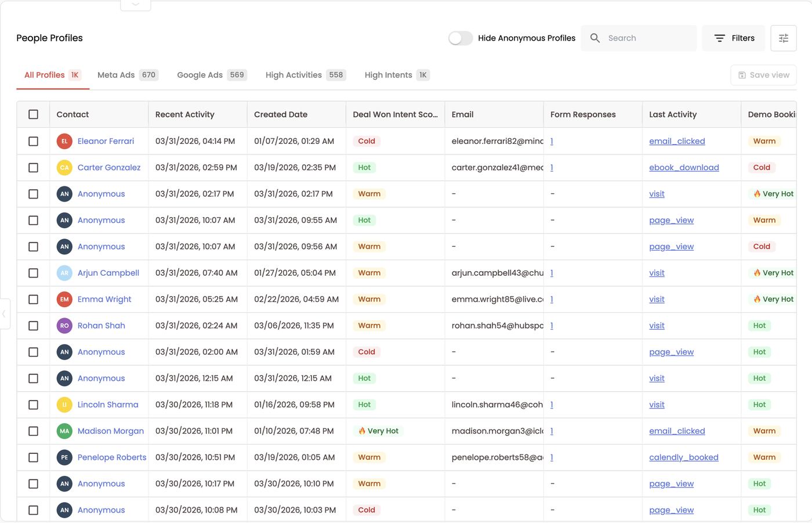Switch to Meta Ads tab
This screenshot has width=812, height=523.
coord(128,75)
